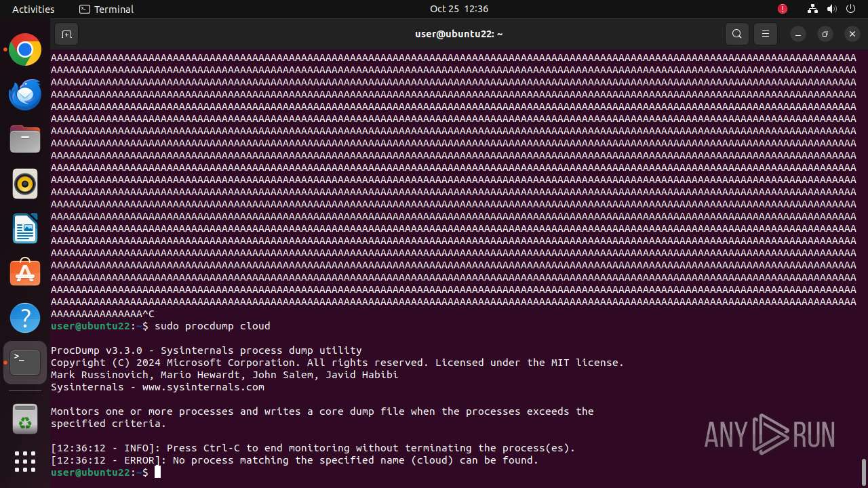Click the 'specified criteria.' text
The height and width of the screenshot is (488, 868).
[108, 424]
